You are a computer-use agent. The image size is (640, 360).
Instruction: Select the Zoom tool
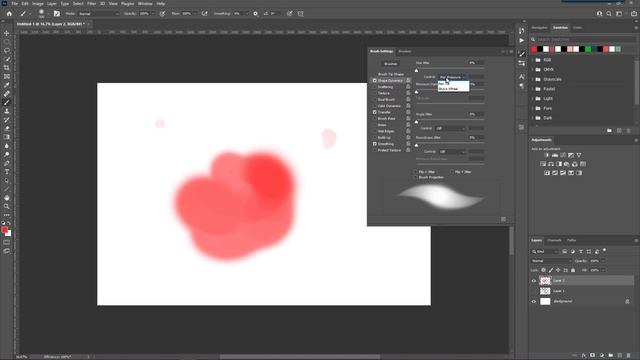pos(7,207)
